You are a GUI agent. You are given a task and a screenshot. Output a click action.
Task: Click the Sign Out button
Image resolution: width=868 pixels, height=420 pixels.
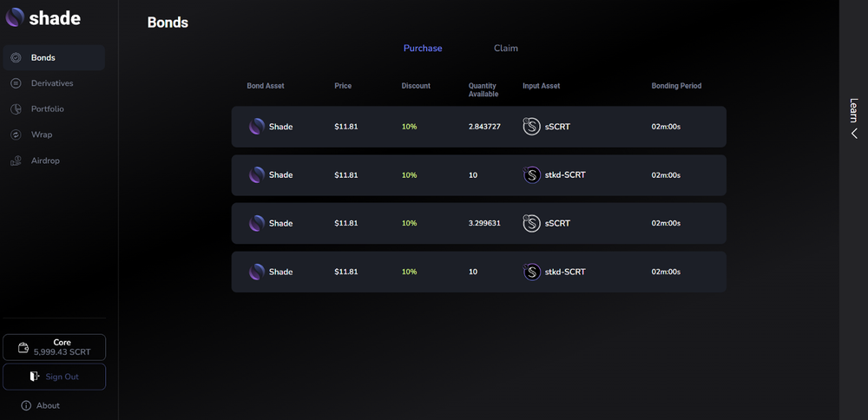tap(54, 377)
